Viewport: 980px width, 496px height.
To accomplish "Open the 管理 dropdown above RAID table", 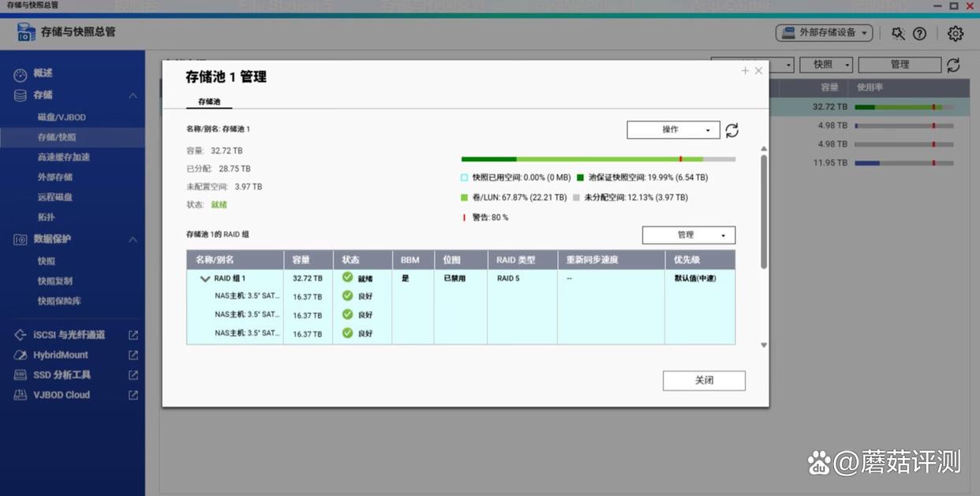I will [688, 235].
